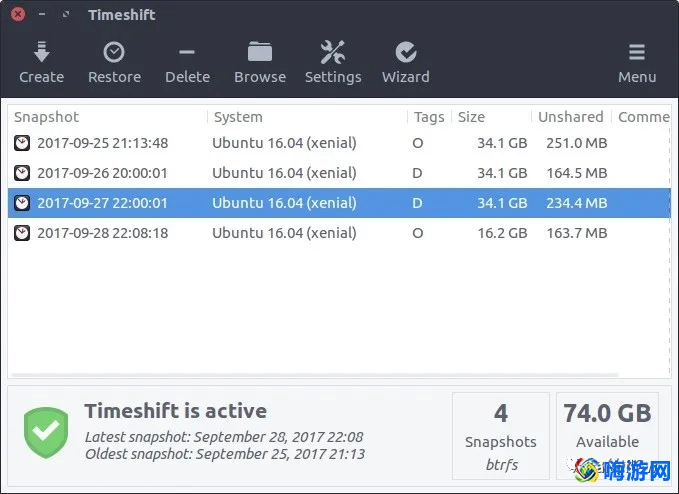Launch the setup Wizard
The image size is (679, 494).
coord(406,62)
